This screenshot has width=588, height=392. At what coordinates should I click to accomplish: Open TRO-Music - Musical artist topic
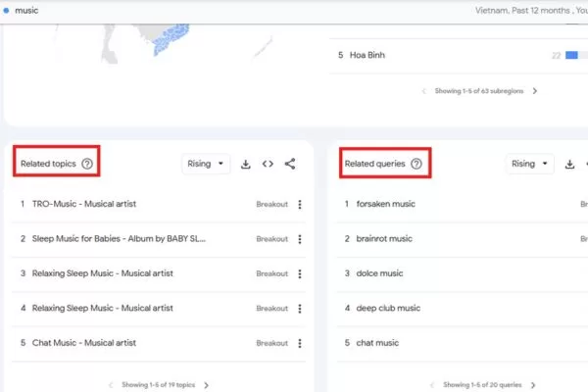coord(84,204)
